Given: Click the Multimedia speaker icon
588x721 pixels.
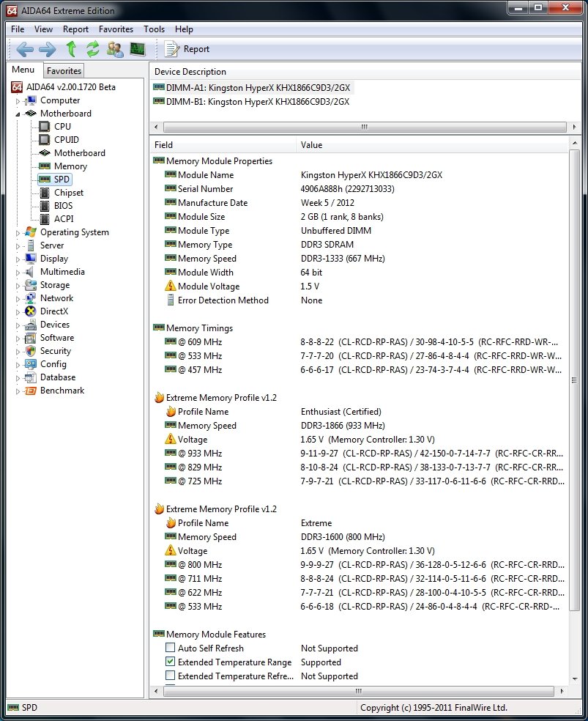Looking at the screenshot, I should (30, 272).
